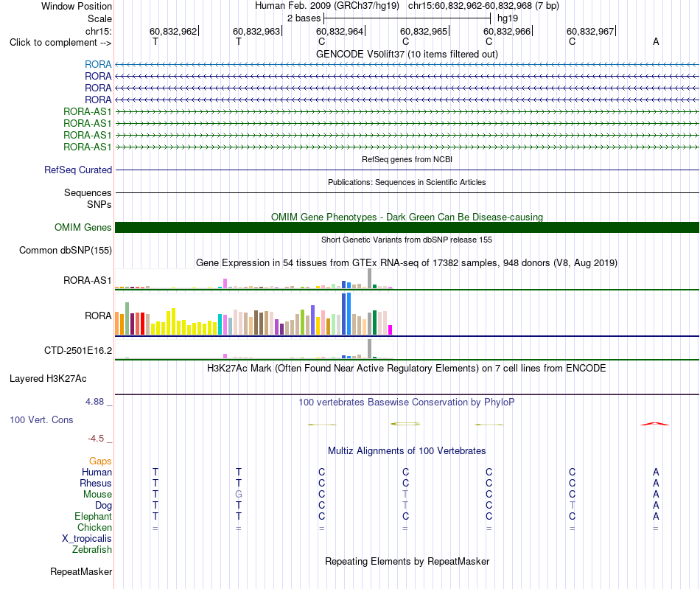Screen dimensions: 700x589
Task: Click 'Publications: Sequences in Scientific Articles' title
Action: (407, 182)
